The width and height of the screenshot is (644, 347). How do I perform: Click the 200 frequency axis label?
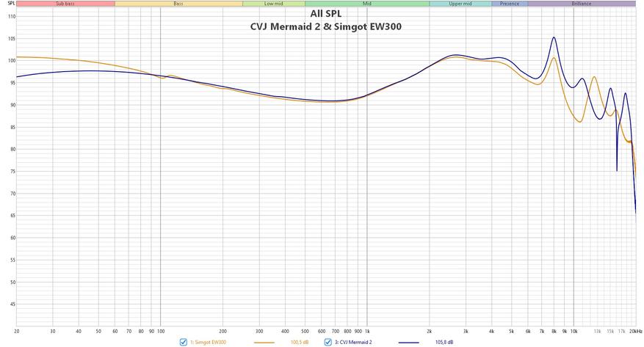coord(223,331)
